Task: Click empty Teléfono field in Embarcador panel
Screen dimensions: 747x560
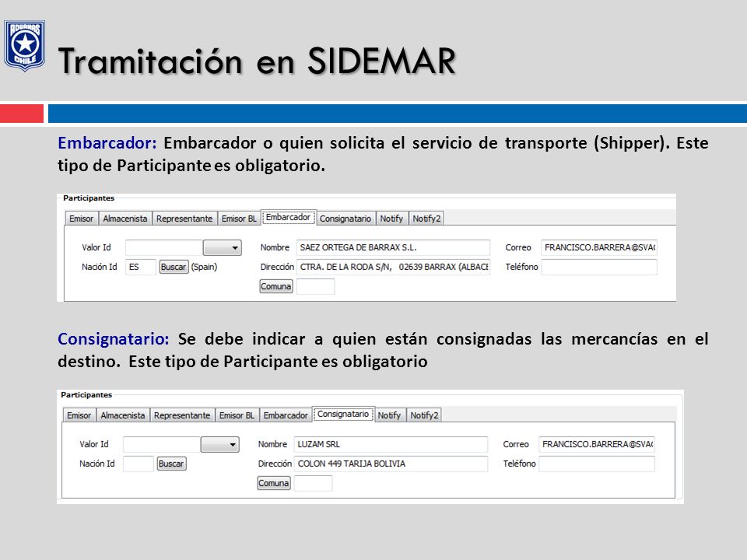Action: tap(599, 267)
